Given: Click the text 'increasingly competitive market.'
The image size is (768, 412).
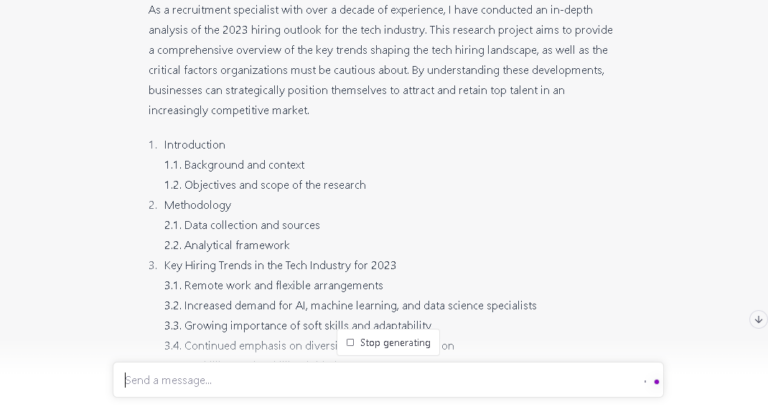Looking at the screenshot, I should click(229, 110).
